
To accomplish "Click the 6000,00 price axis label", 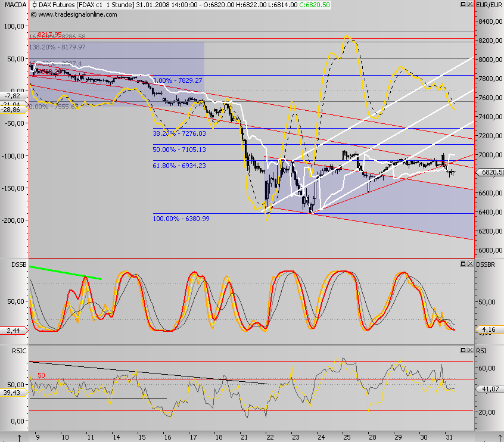I will 490,250.
